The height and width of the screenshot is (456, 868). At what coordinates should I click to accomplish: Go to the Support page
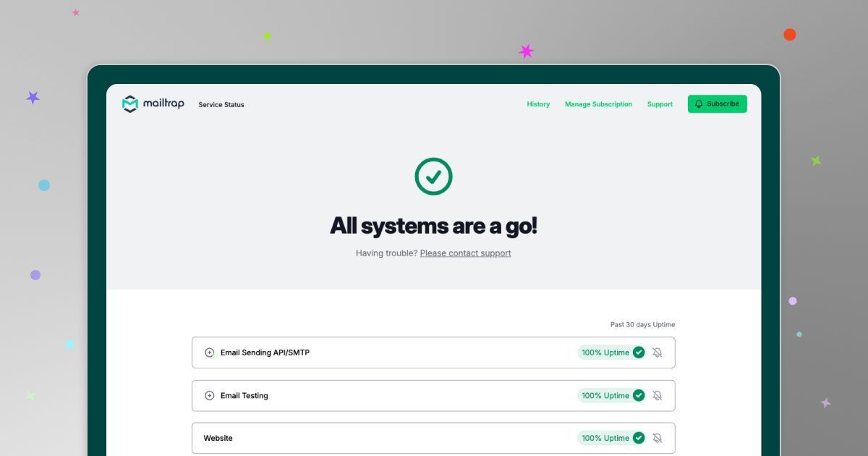[x=660, y=104]
